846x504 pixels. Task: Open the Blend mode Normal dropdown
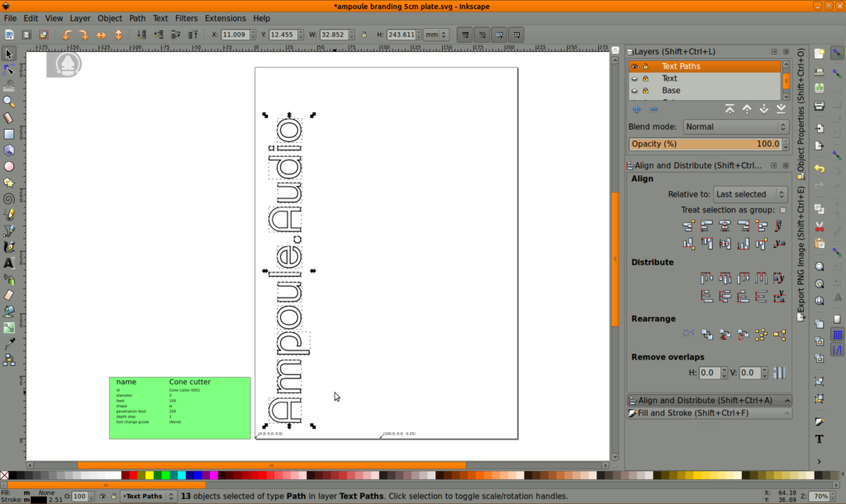coord(736,126)
